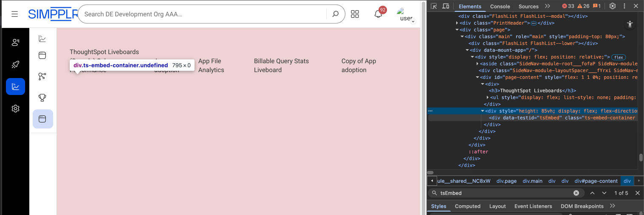
Task: Click the upper window icon in secondary nav
Action: point(42,55)
